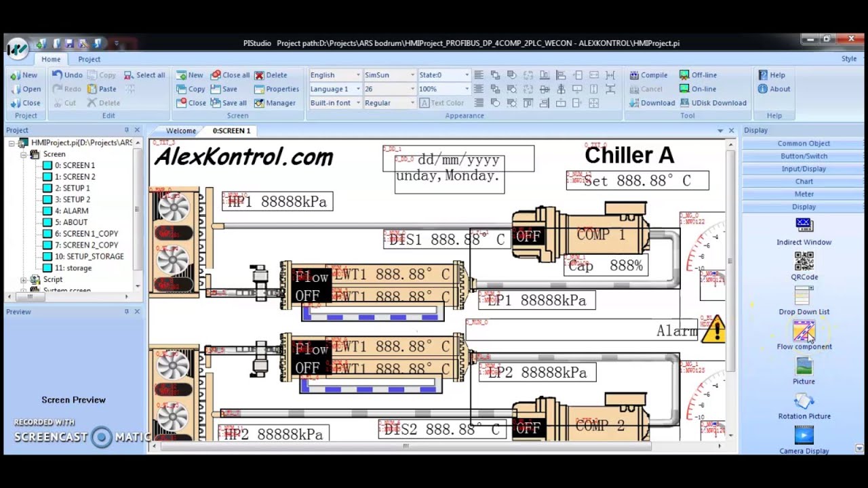The height and width of the screenshot is (488, 868).
Task: Switch to the Home ribbon tab
Action: coord(51,59)
